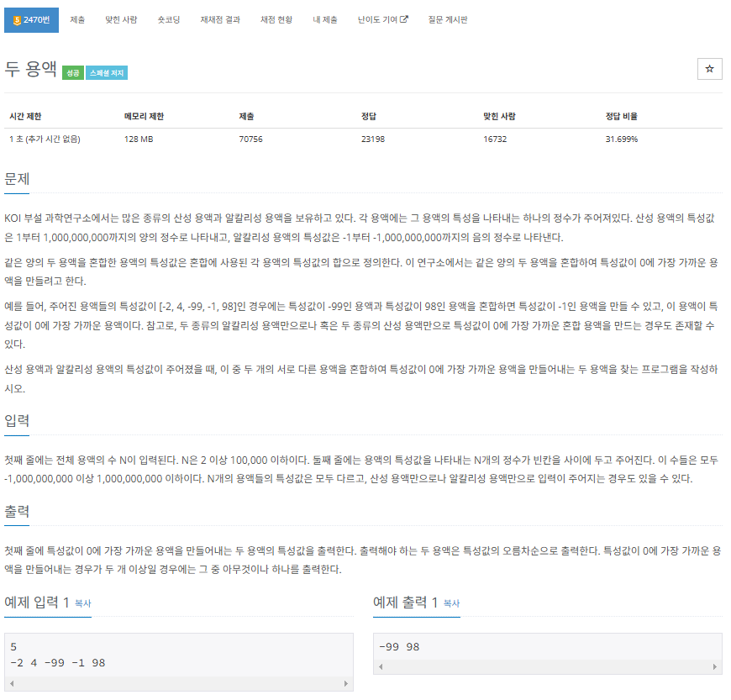The height and width of the screenshot is (700, 731).
Task: Click the green 성공 label
Action: 73,73
